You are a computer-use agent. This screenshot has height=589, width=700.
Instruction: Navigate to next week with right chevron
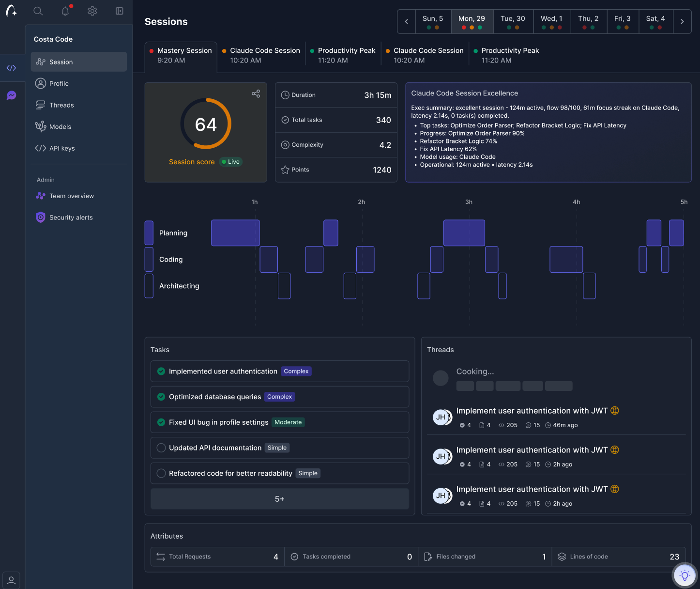tap(683, 21)
